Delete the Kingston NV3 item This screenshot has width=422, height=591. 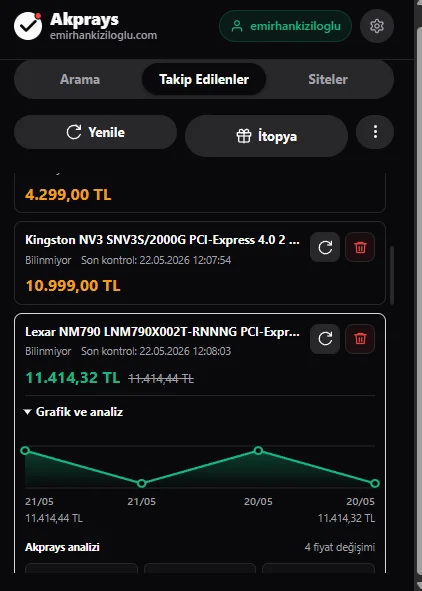click(360, 247)
